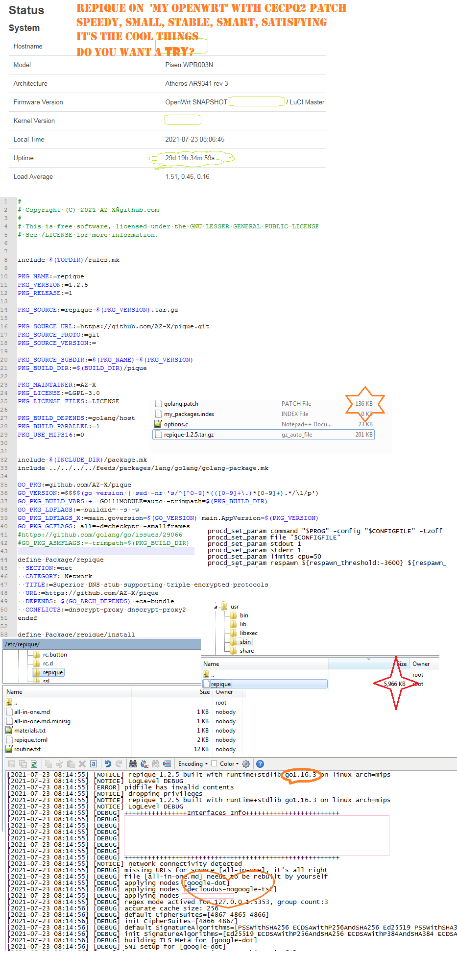Click the Select All icon
This screenshot has width=457, height=980.
[x=94, y=763]
